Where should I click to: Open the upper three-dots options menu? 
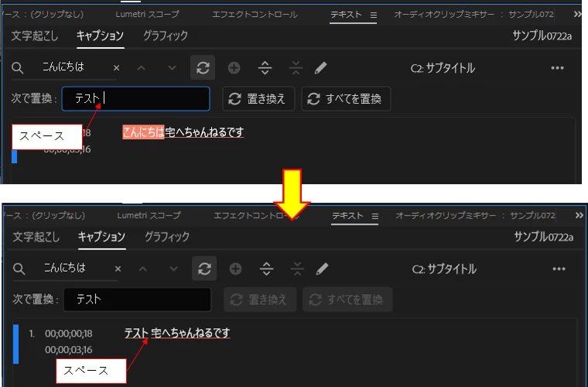pos(557,68)
